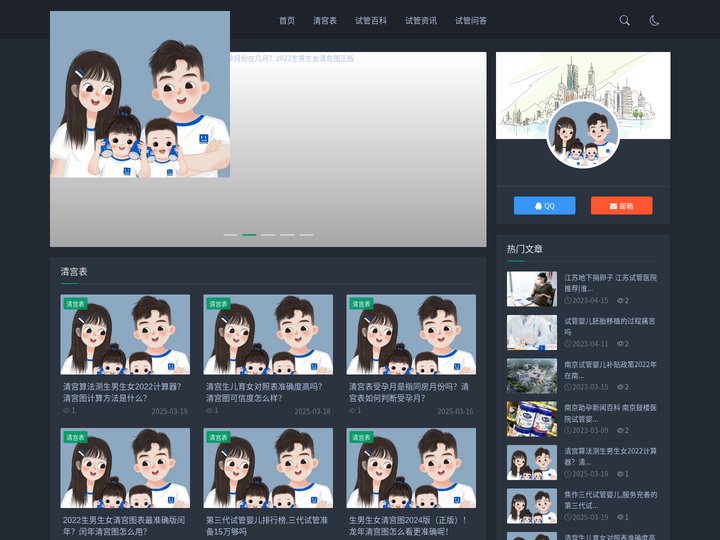Click 清宫表 tag on 清宫算法 card
The image size is (720, 540).
click(75, 304)
